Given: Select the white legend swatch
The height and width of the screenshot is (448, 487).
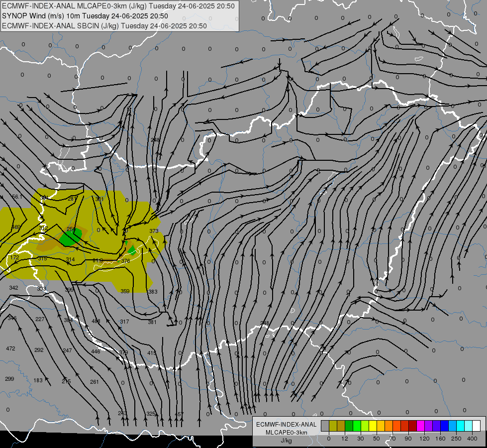Looking at the screenshot, I should click(476, 426).
